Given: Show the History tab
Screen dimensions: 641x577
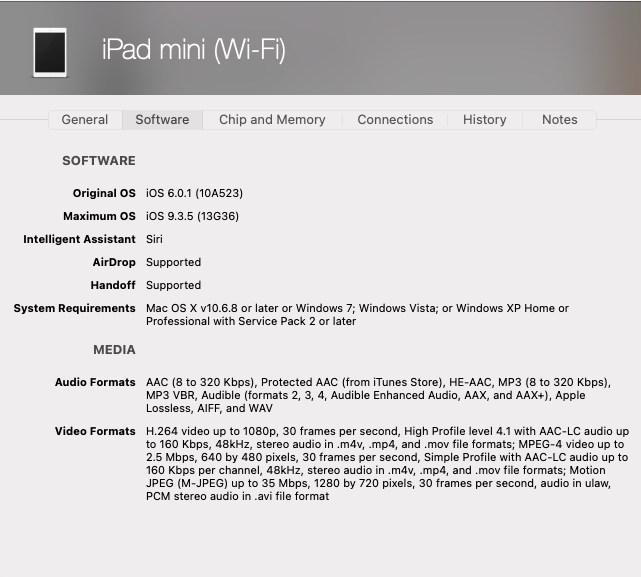Looking at the screenshot, I should pos(484,120).
